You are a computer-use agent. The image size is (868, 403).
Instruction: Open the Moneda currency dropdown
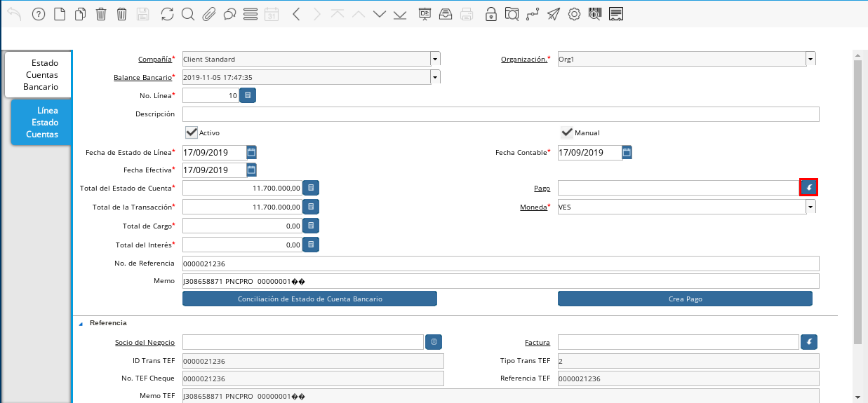click(x=810, y=207)
